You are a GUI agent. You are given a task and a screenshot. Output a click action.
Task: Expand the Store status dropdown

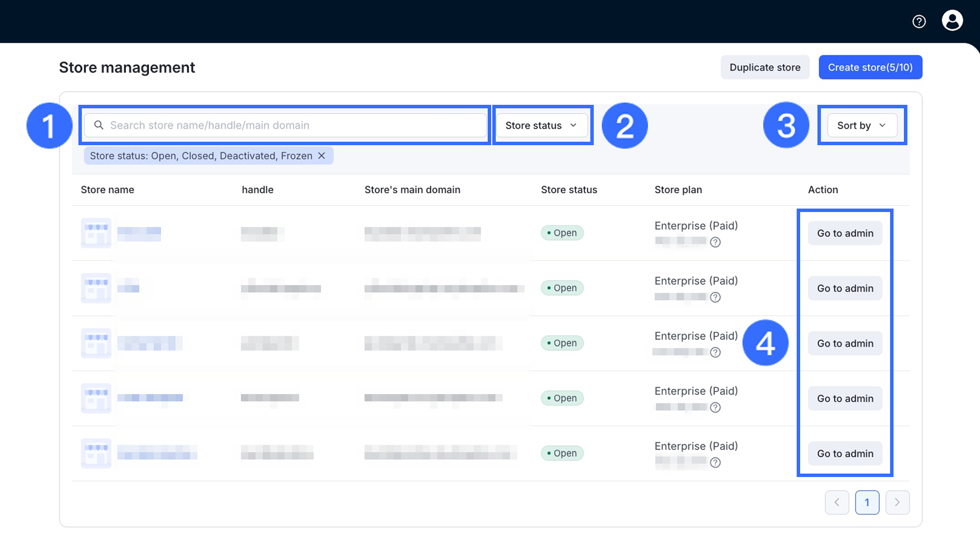point(541,126)
